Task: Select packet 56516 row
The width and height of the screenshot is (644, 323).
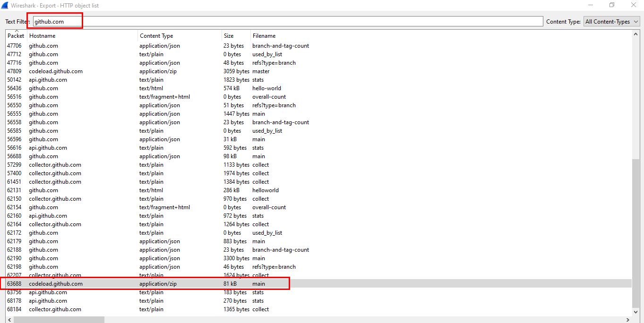Action: pyautogui.click(x=319, y=97)
